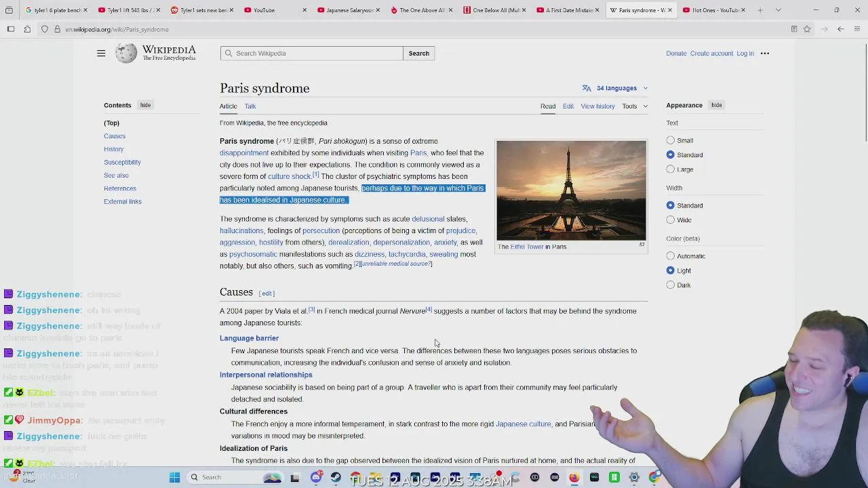
Task: Open the Windows Start menu
Action: (x=174, y=477)
